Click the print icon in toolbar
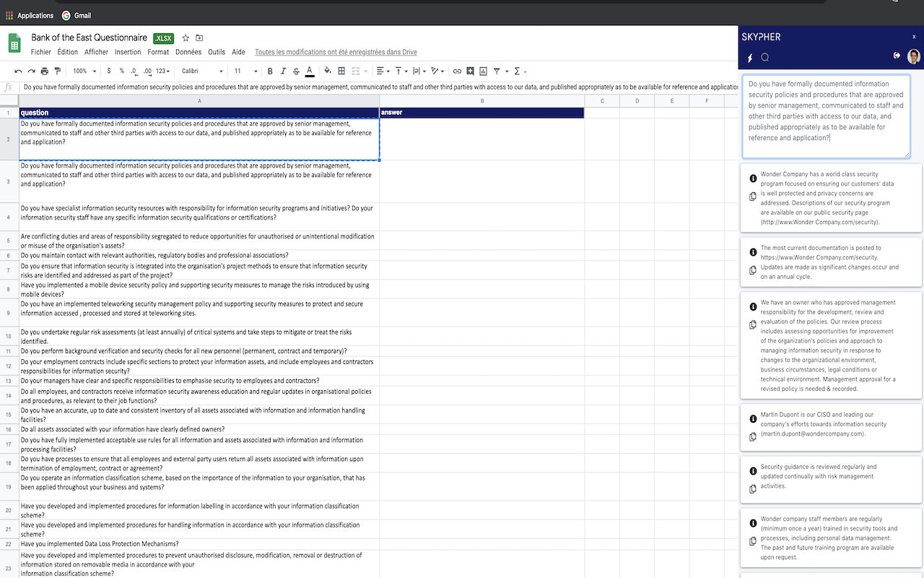924x578 pixels. [x=45, y=71]
